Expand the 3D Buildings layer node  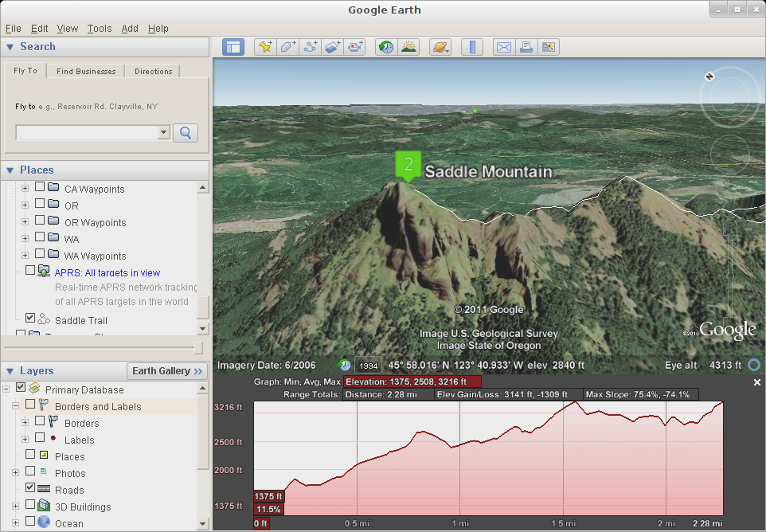point(15,506)
